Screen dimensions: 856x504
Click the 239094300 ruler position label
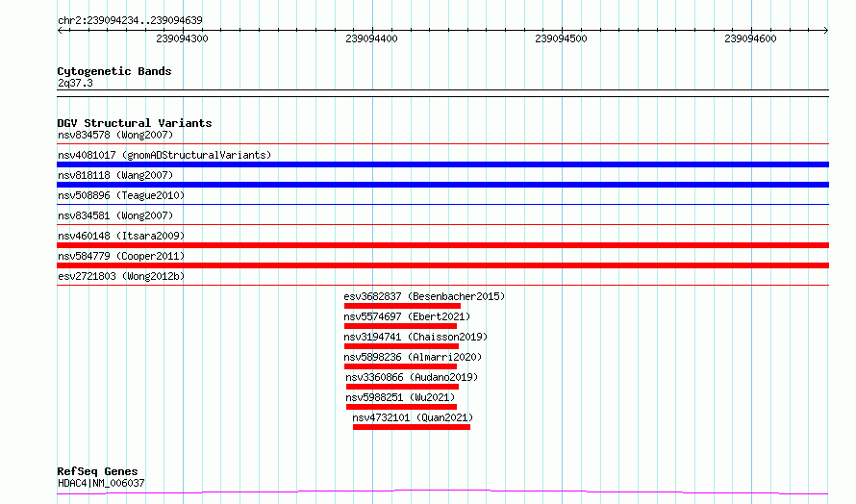(182, 38)
